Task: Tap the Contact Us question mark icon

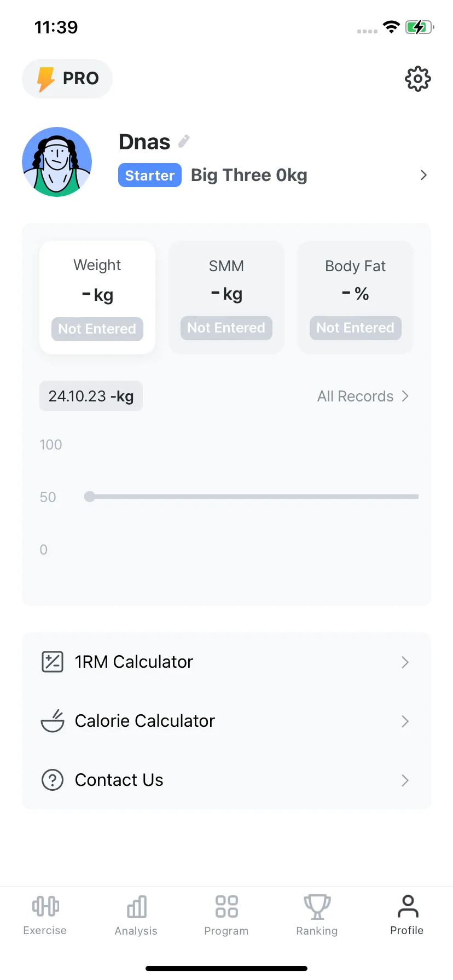Action: pos(53,780)
